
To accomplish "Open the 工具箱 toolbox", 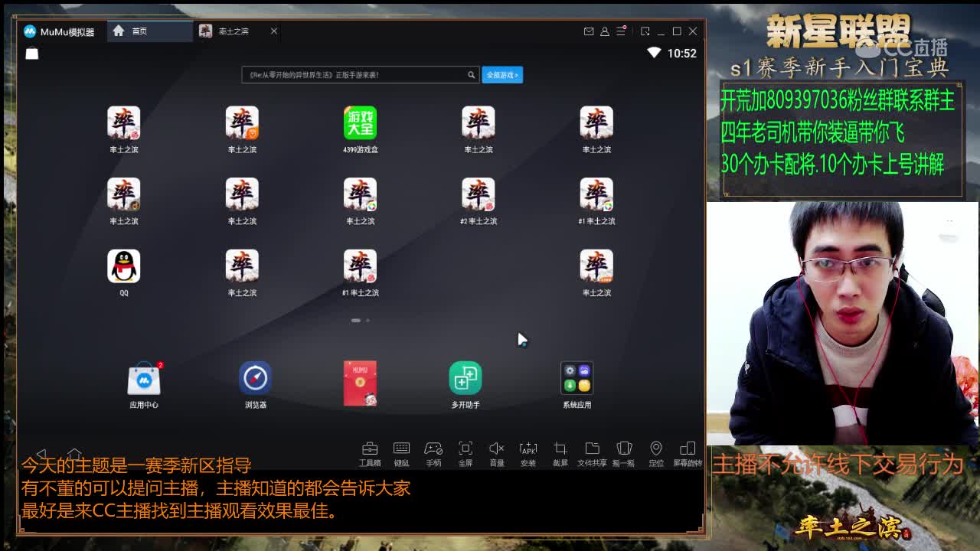I will [370, 453].
